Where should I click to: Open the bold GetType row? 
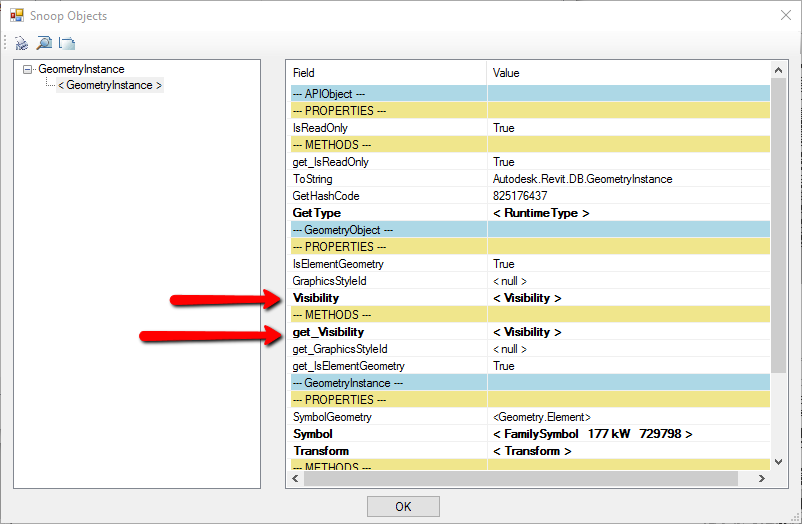click(316, 213)
